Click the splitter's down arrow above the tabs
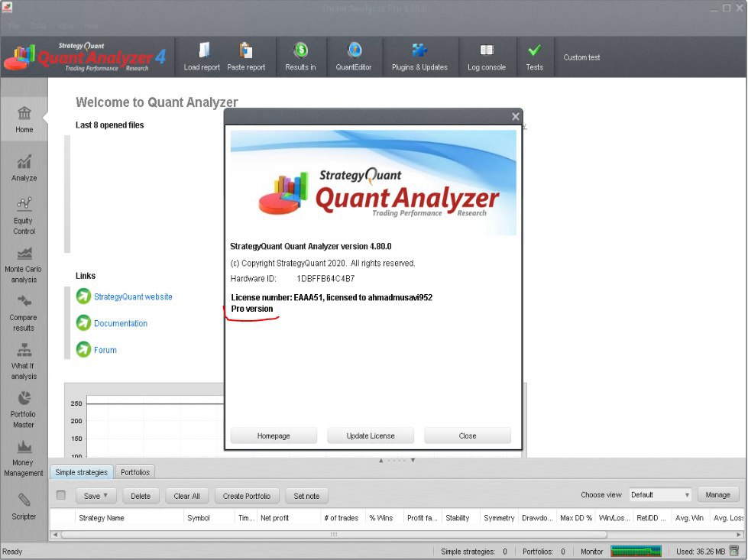748x560 pixels. pyautogui.click(x=413, y=461)
